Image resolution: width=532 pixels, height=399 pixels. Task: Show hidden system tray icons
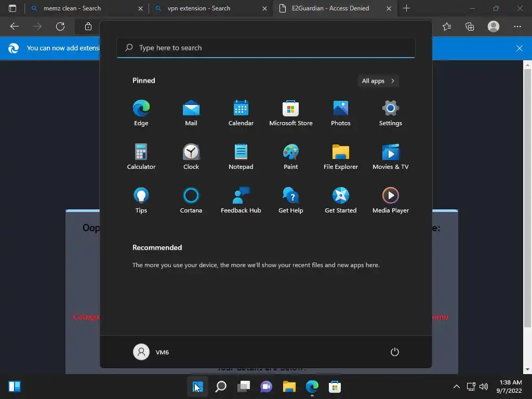(x=457, y=387)
